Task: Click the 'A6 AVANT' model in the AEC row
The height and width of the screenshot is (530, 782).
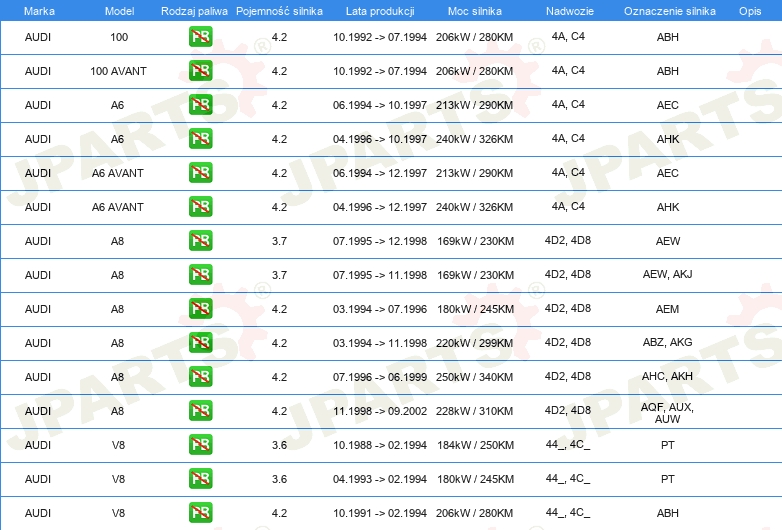Action: click(x=118, y=174)
